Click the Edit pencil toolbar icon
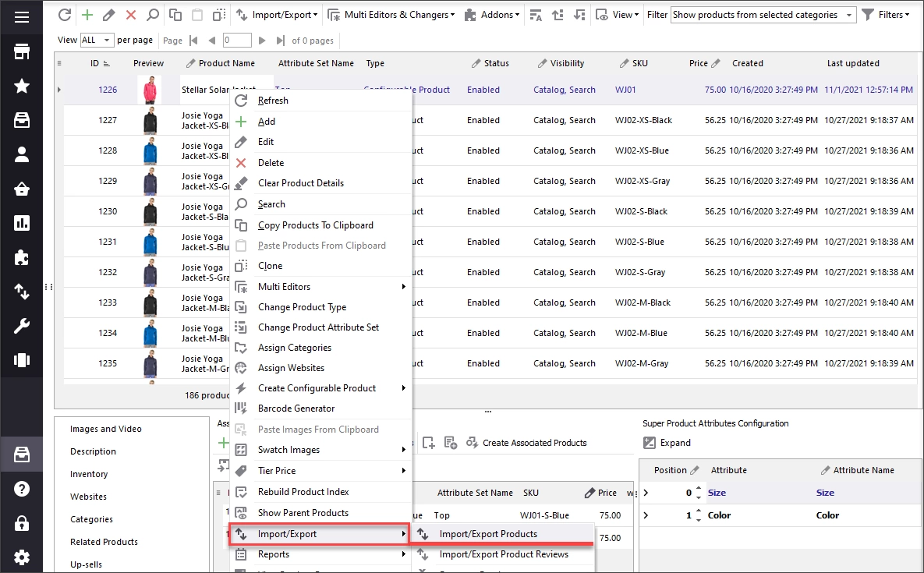The height and width of the screenshot is (573, 924). pyautogui.click(x=109, y=15)
